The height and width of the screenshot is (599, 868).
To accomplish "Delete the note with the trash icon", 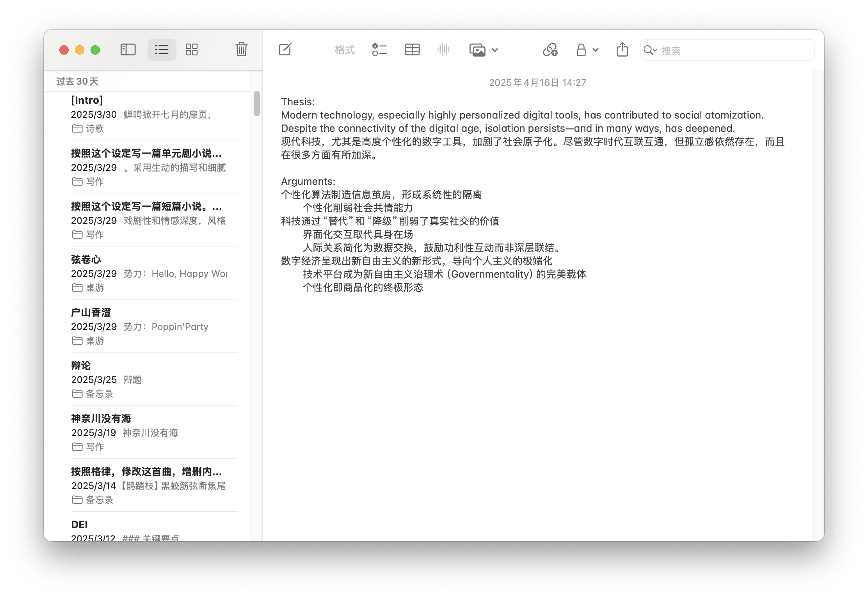I will pos(241,50).
